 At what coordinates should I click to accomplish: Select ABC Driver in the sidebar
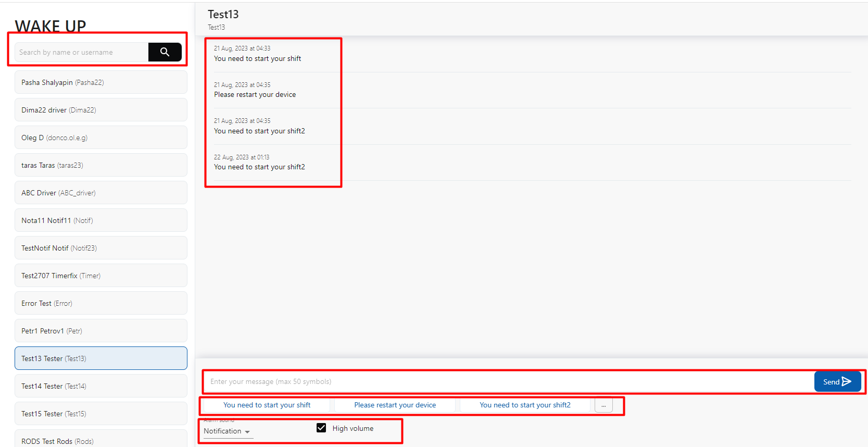coord(100,193)
